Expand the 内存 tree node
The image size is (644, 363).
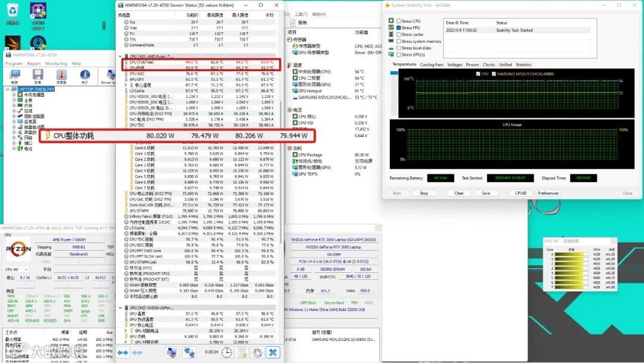pyautogui.click(x=14, y=105)
